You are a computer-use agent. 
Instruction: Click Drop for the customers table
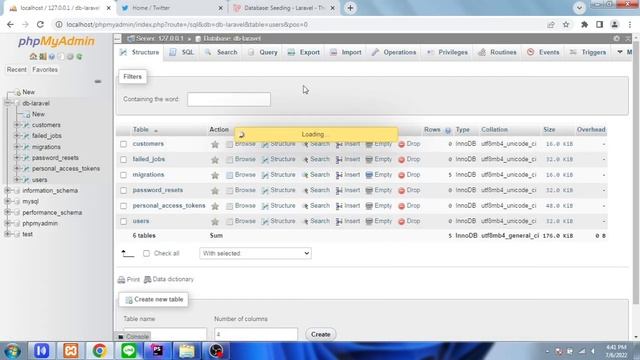coord(409,144)
